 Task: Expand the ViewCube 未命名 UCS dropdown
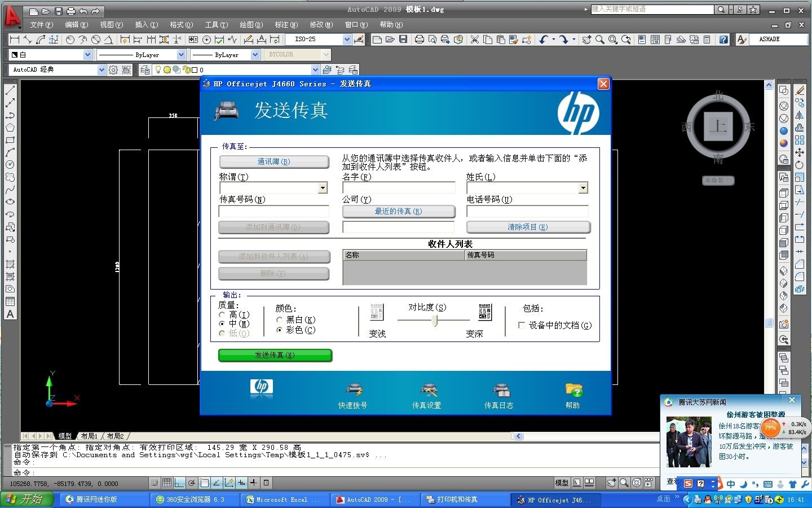(x=718, y=181)
